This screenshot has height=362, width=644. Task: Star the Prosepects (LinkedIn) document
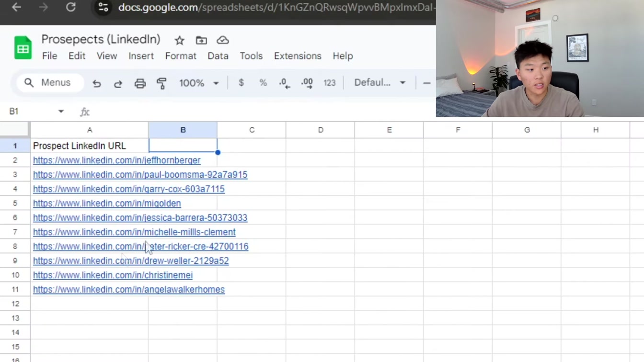[179, 40]
